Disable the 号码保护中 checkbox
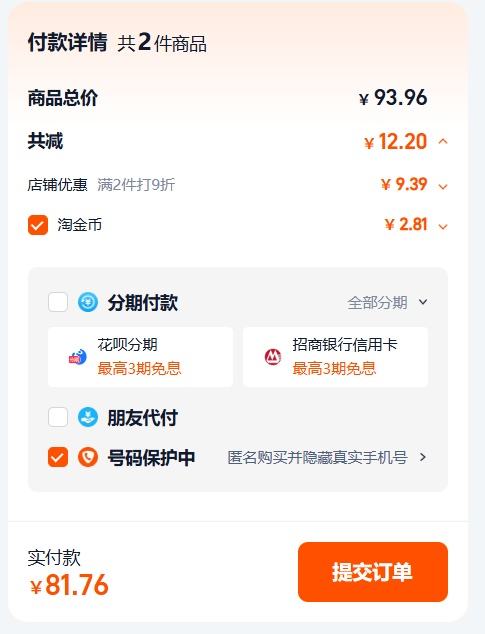 pos(58,457)
